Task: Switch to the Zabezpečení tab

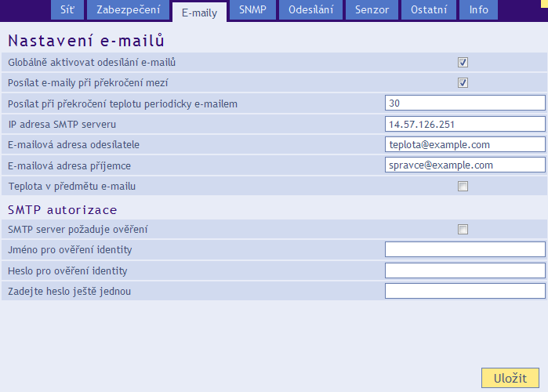Action: coord(129,9)
